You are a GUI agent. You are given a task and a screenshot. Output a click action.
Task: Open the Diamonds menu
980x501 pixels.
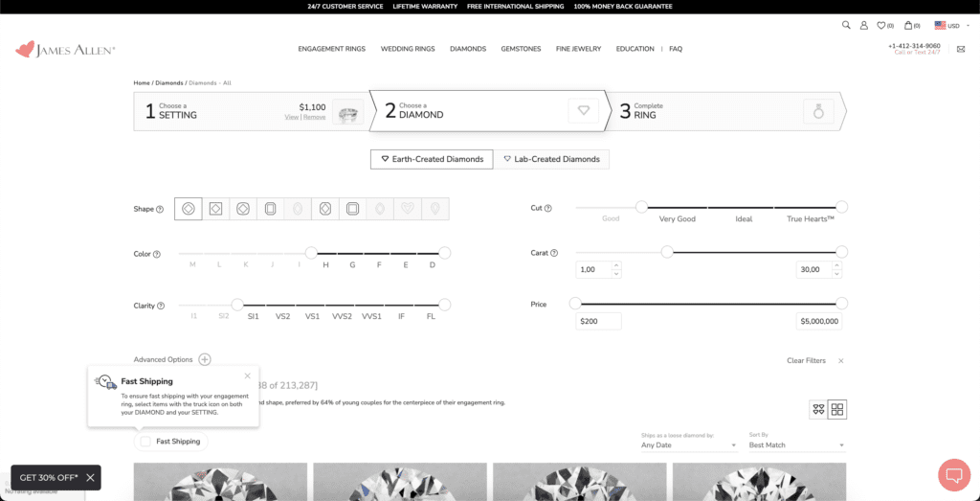[467, 49]
